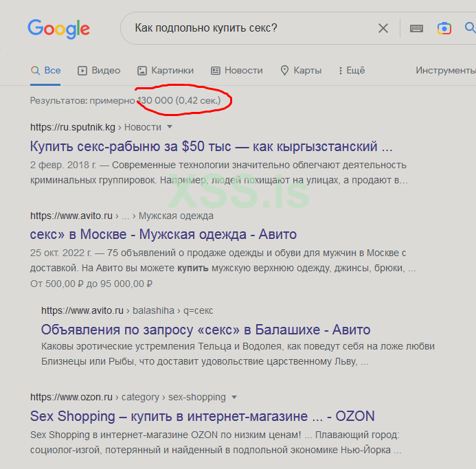This screenshot has width=476, height=469.
Task: Clear the search query with X
Action: click(383, 28)
